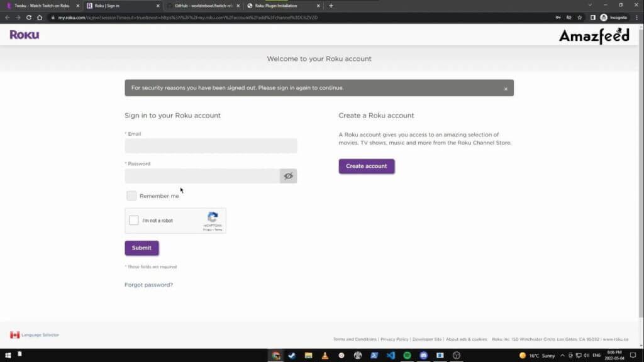Screen dimensions: 644x362
Task: Expand the tab search dropdown arrow
Action: 590,5
